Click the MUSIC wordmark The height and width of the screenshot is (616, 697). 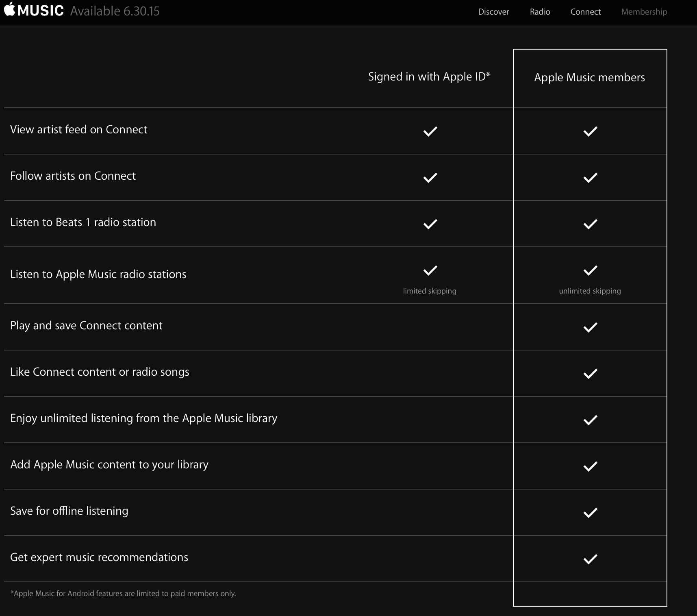(41, 11)
